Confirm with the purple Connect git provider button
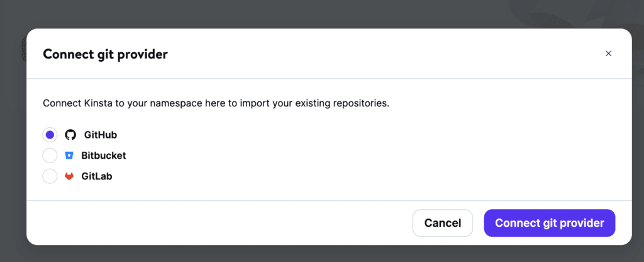 click(550, 223)
